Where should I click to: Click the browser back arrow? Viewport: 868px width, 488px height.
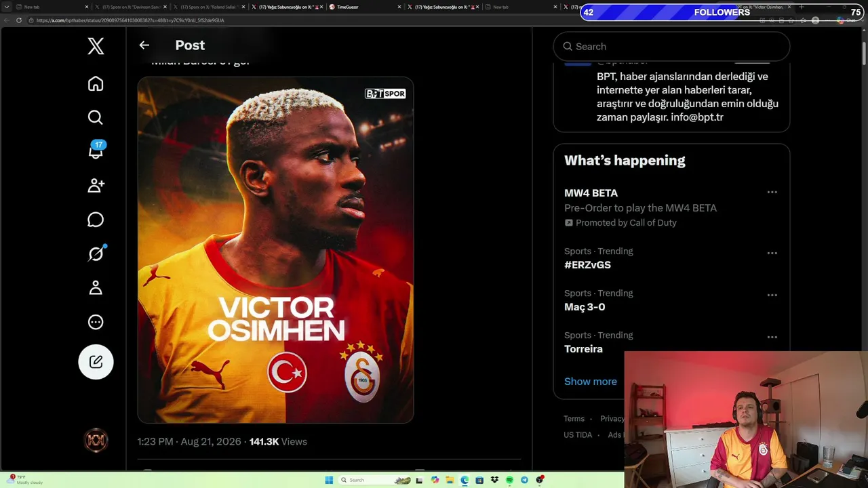tap(7, 20)
